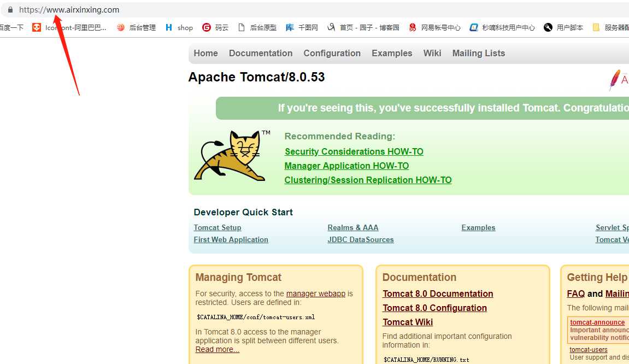
Task: Open the 百度一下 bookmark
Action: tap(11, 27)
